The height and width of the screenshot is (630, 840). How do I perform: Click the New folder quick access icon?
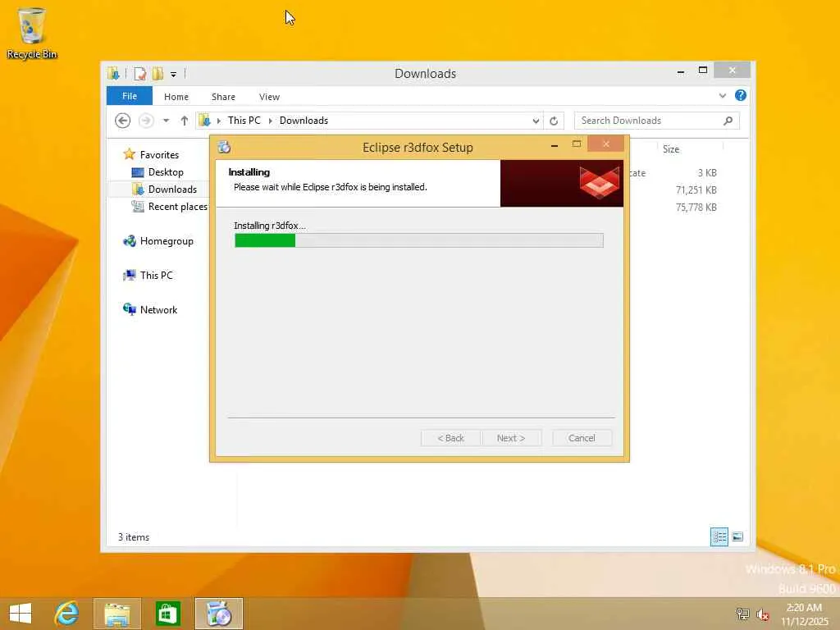(x=157, y=73)
